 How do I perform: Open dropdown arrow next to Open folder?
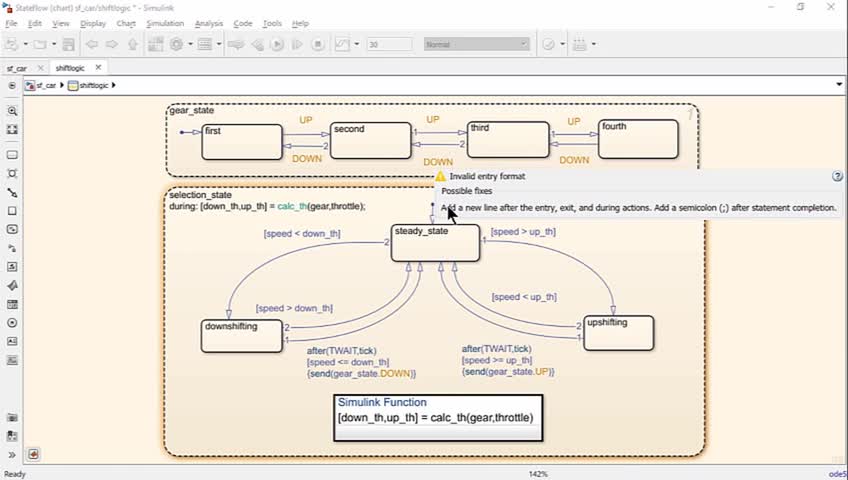coord(54,44)
